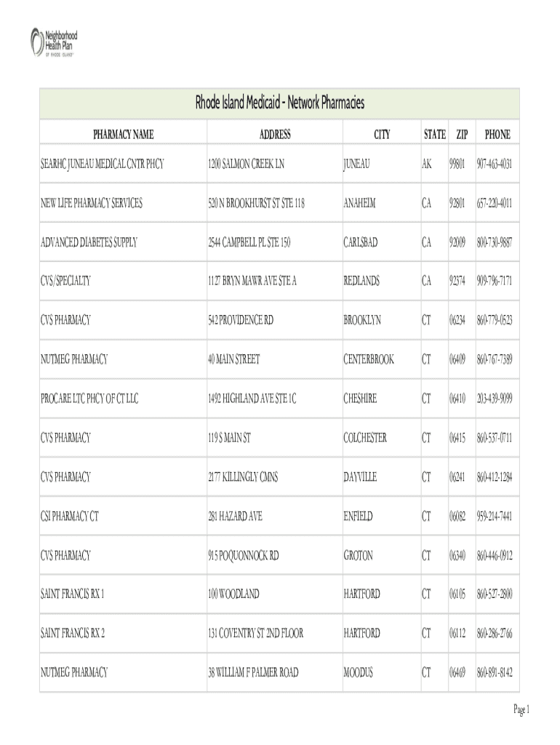Click phone number 860-767-7389
This screenshot has width=560, height=745.
[495, 359]
